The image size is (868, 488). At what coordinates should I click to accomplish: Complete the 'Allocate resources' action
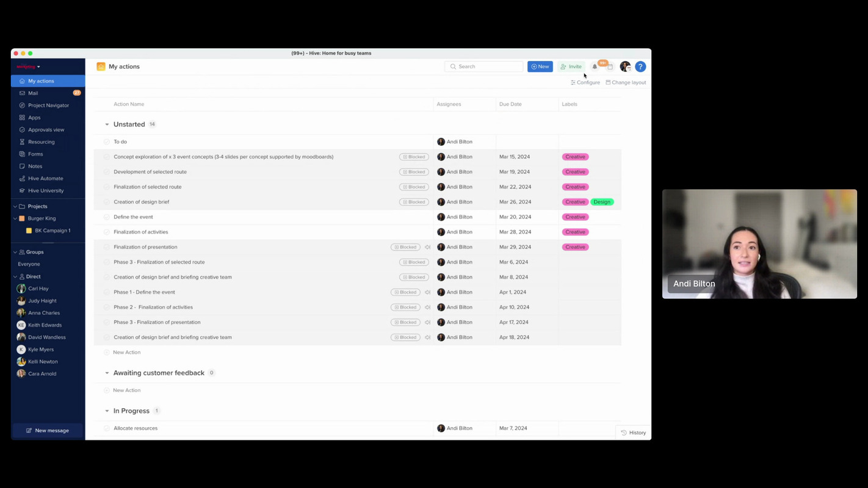point(107,428)
